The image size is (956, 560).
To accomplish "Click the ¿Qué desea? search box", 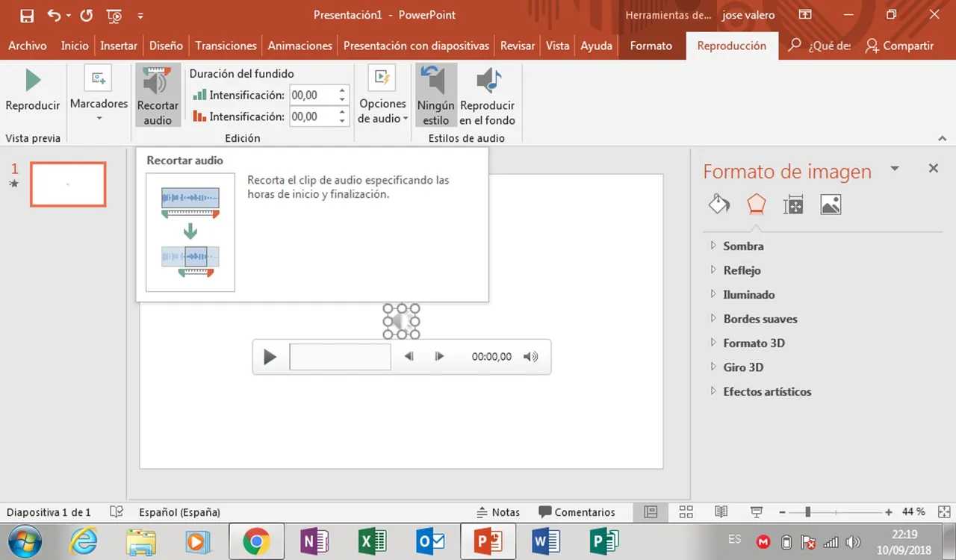I will [x=820, y=46].
